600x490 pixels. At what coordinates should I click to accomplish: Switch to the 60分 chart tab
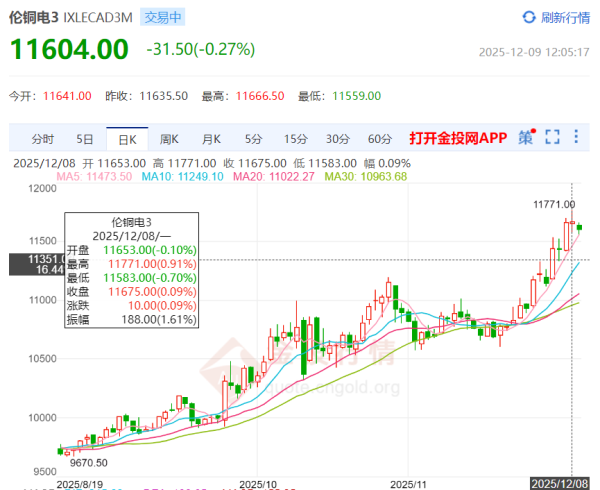[380, 139]
